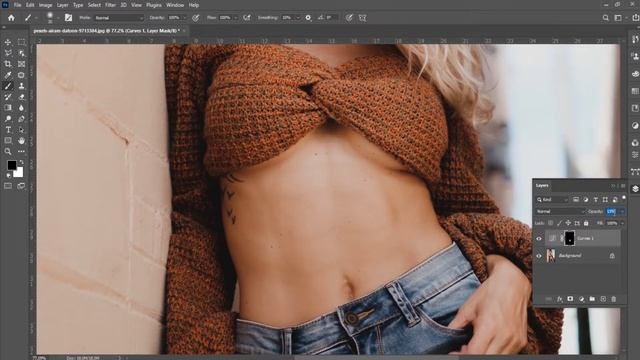Open brush smoothing options gear
Viewport: 640px width, 360px height.
pos(308,18)
